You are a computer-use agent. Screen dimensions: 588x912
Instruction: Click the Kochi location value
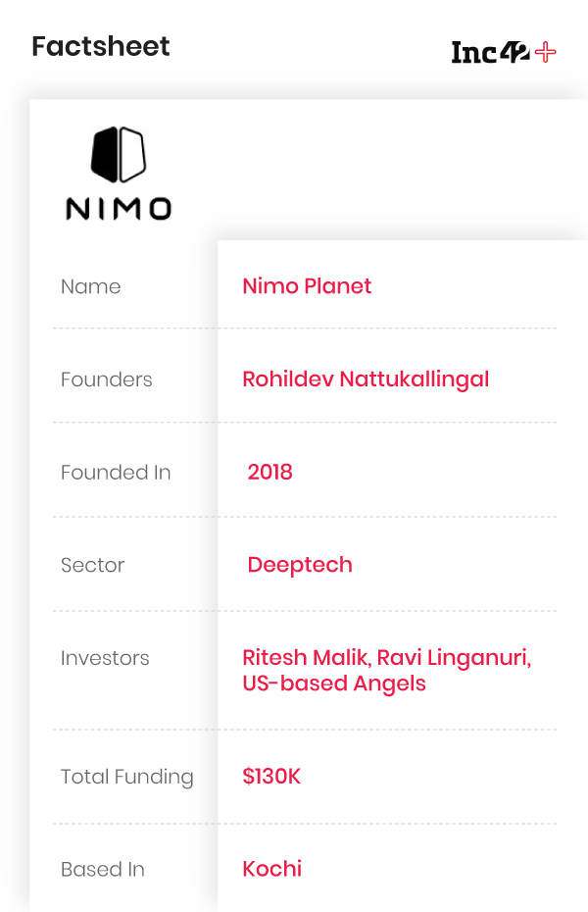click(272, 869)
